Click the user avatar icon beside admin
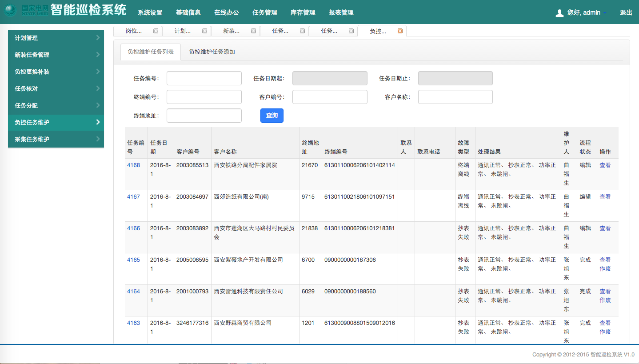The width and height of the screenshot is (639, 364). [559, 13]
